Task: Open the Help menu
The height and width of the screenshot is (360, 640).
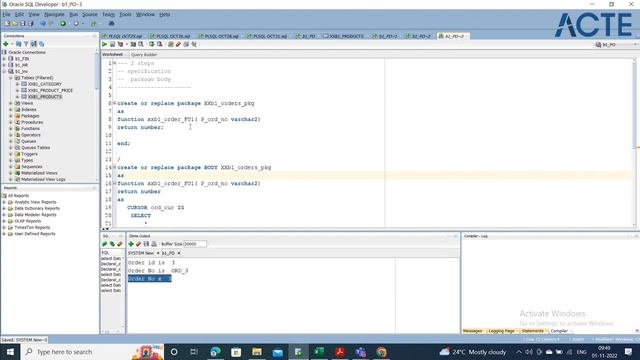Action: tap(164, 14)
